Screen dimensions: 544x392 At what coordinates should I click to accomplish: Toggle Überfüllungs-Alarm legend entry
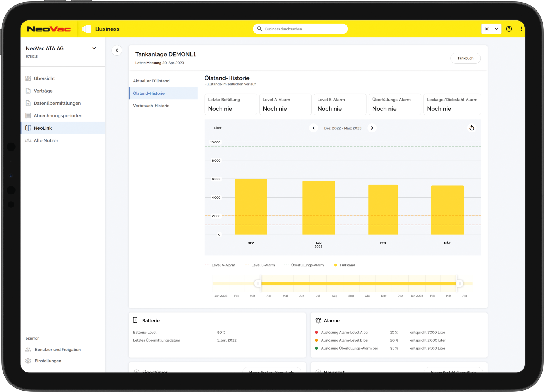click(x=304, y=265)
